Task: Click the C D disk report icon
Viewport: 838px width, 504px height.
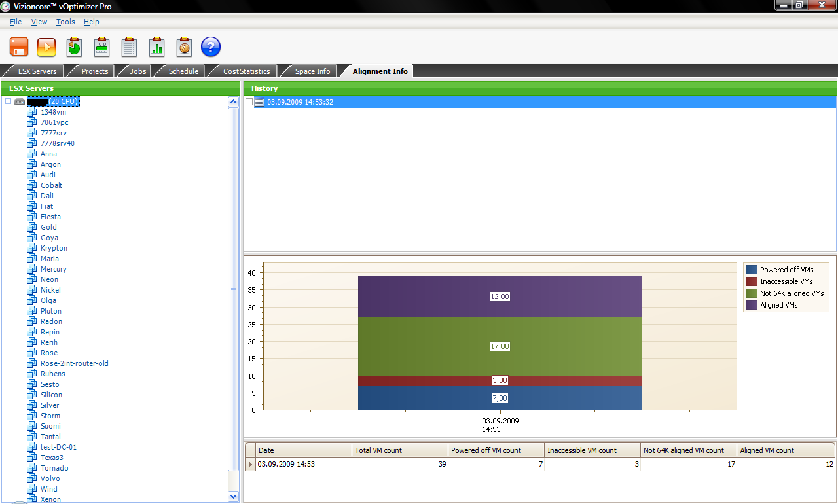Action: (x=101, y=47)
